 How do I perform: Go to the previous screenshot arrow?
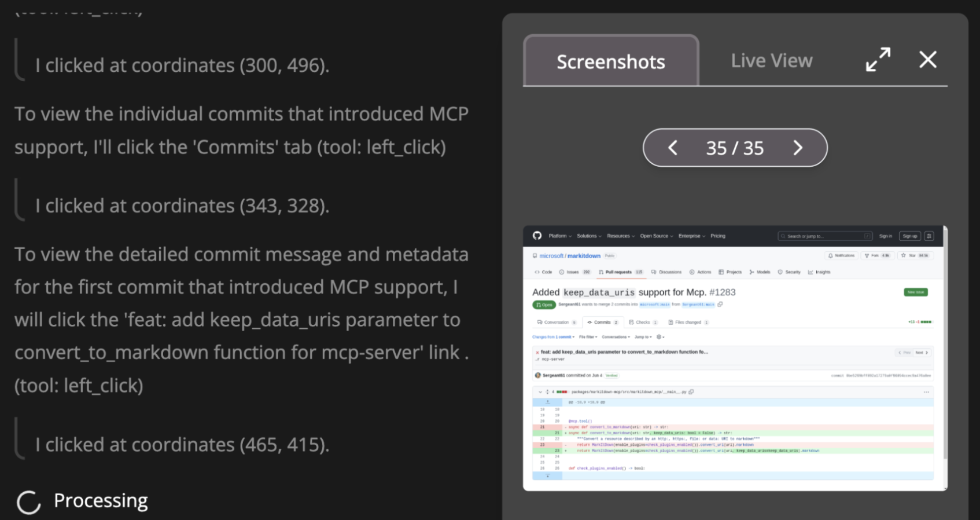click(672, 148)
